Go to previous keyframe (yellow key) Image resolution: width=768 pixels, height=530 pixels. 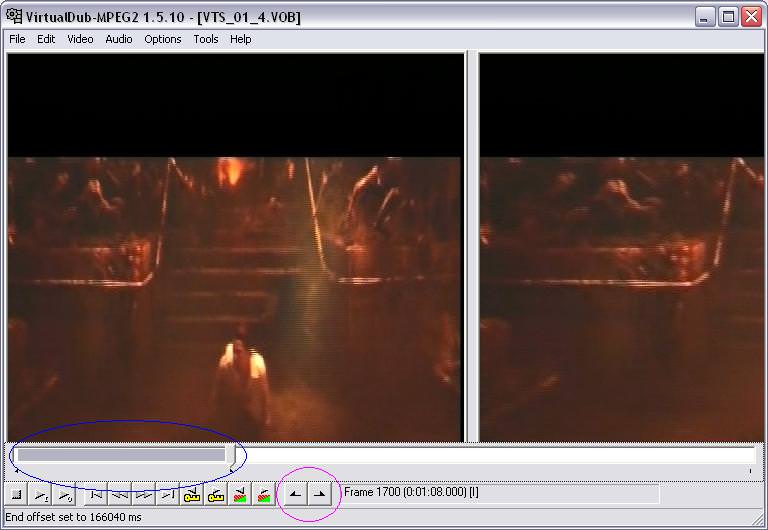[x=192, y=495]
